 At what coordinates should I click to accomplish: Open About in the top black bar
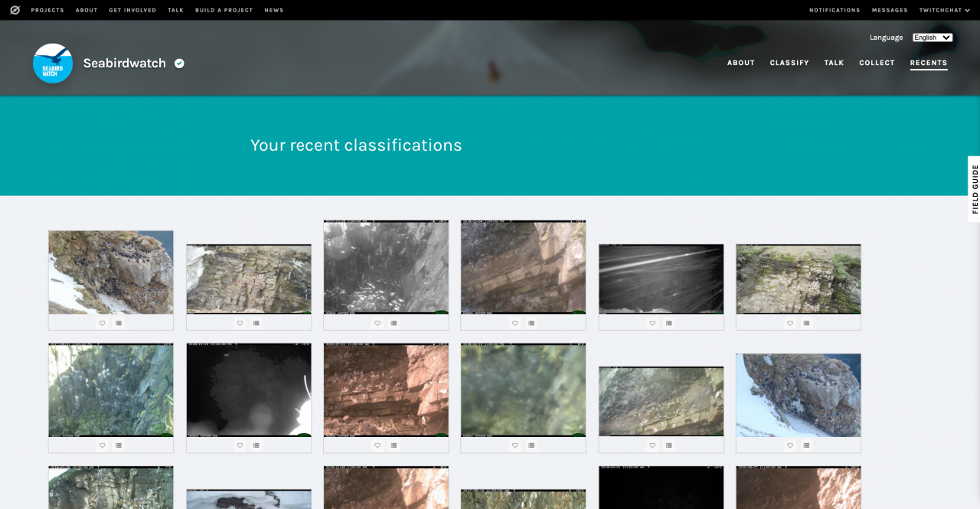tap(87, 10)
